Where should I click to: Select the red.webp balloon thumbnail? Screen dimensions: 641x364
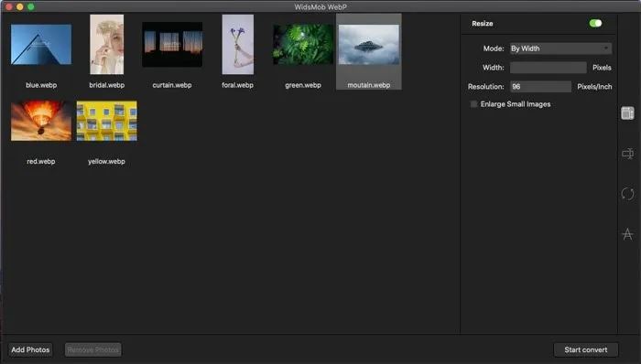(x=41, y=121)
